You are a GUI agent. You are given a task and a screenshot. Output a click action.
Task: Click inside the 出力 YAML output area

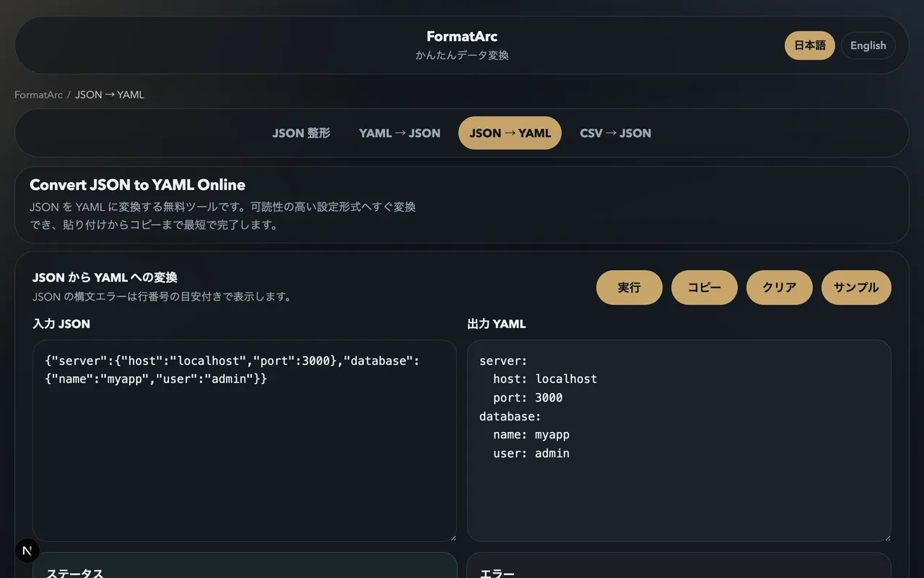[x=679, y=441]
